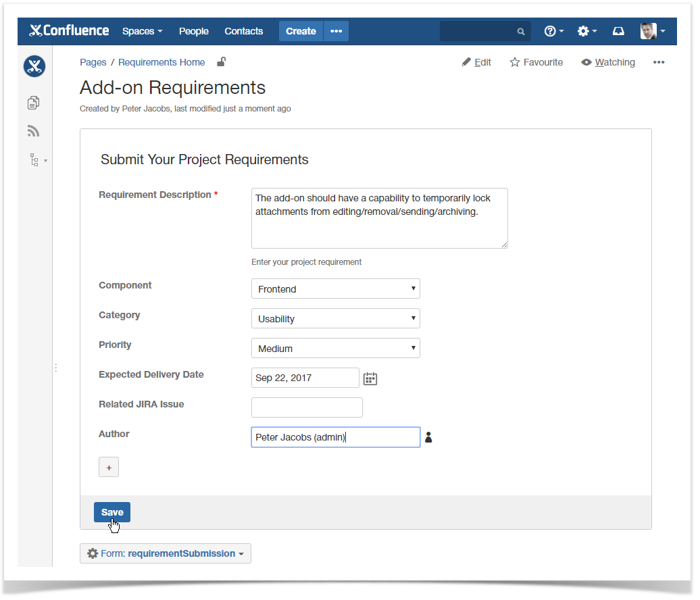Open the space shortcuts tree icon
The width and height of the screenshot is (700, 600).
click(34, 159)
